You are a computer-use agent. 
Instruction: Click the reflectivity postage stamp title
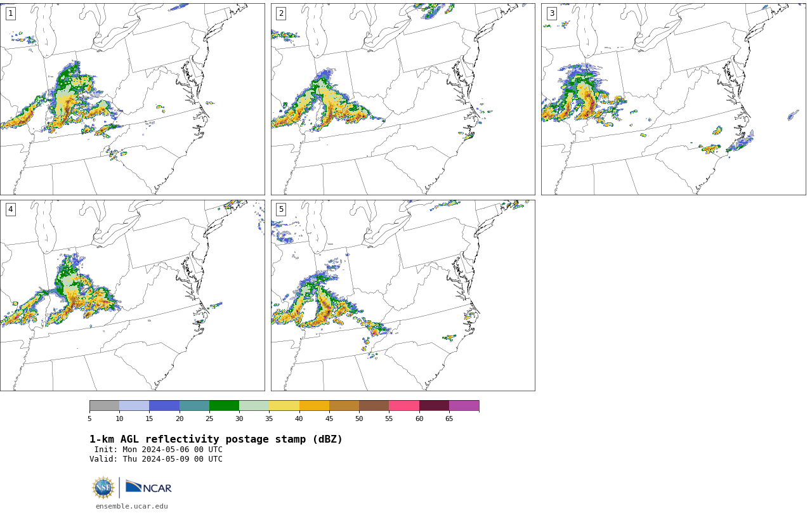pyautogui.click(x=216, y=439)
